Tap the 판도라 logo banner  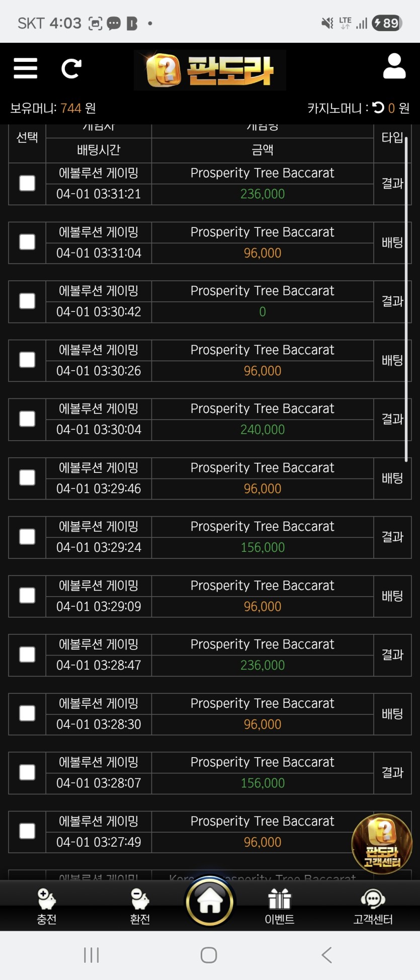pyautogui.click(x=210, y=70)
